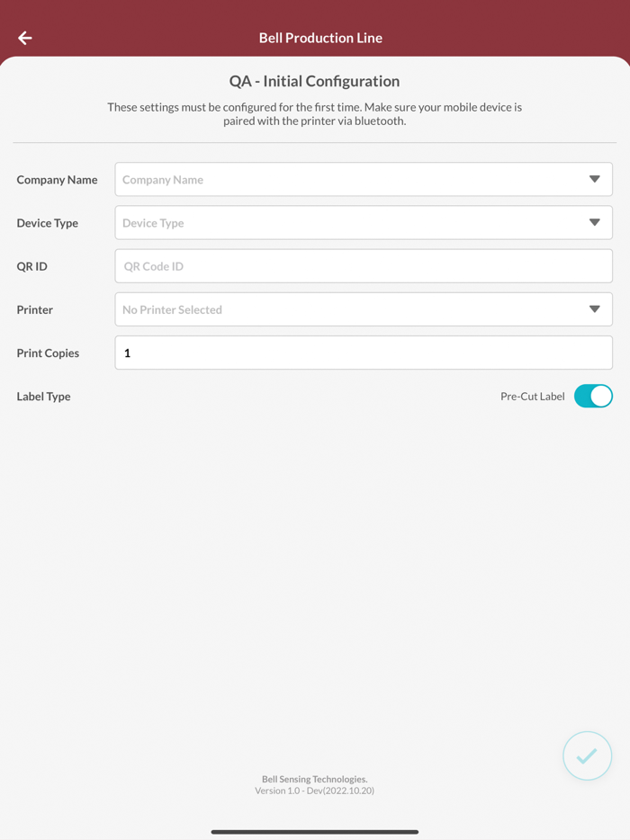The height and width of the screenshot is (840, 630).
Task: Toggle the Pre-Cut Label switch off
Action: point(592,396)
